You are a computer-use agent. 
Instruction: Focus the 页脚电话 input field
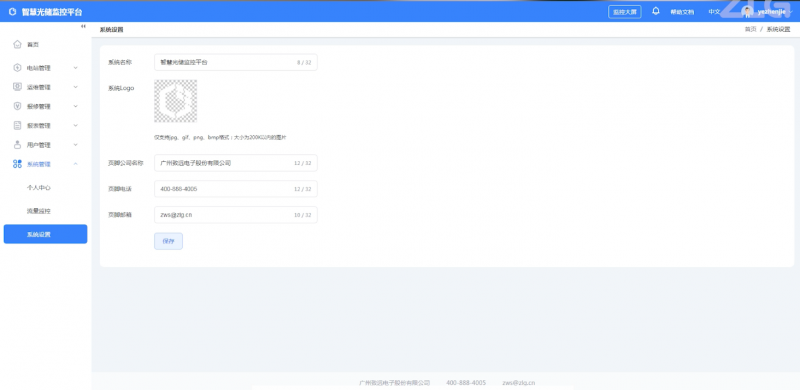pyautogui.click(x=236, y=189)
